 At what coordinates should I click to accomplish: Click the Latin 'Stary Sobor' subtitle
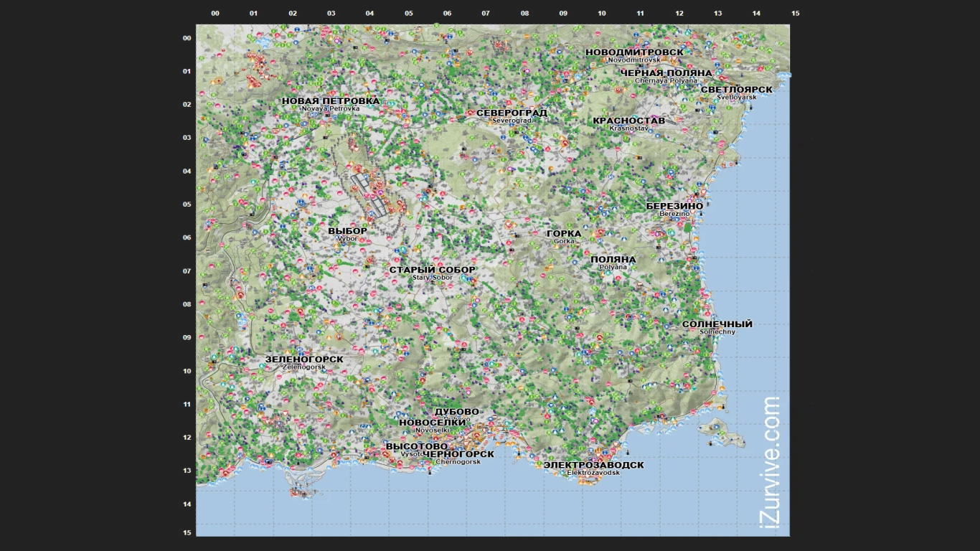click(433, 278)
